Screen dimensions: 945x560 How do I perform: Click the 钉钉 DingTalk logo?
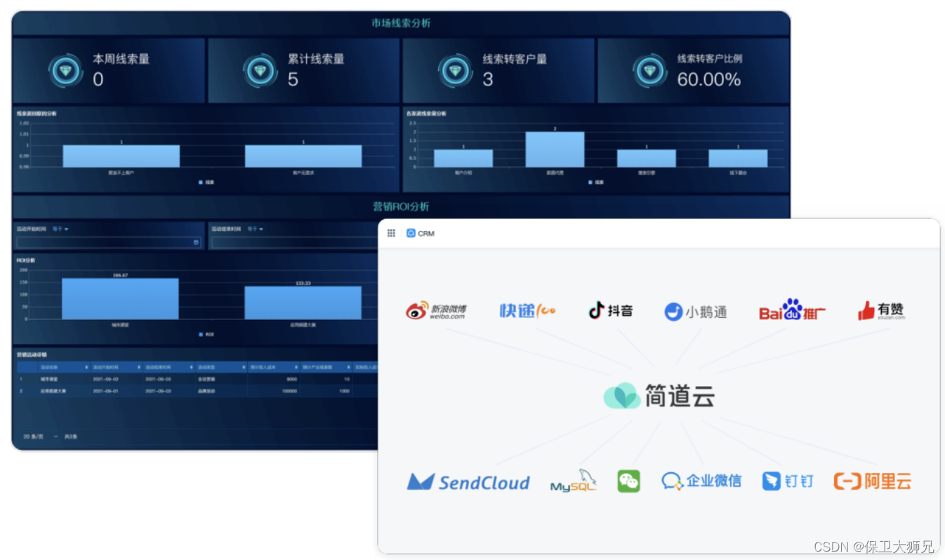click(x=788, y=481)
